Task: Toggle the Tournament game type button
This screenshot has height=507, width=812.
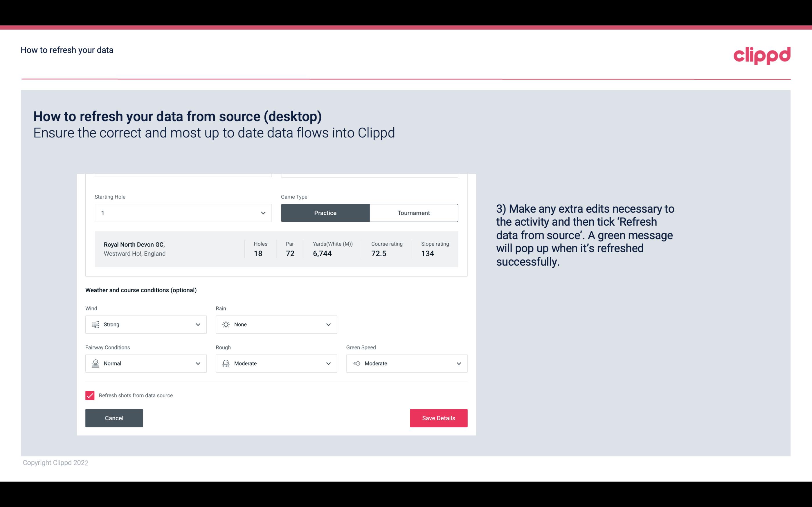Action: (x=413, y=213)
